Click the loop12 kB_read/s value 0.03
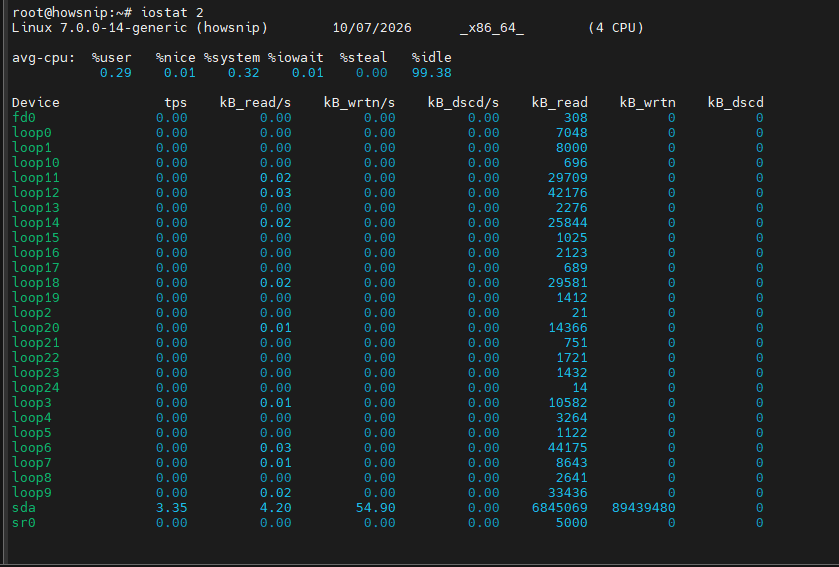Screen dimensions: 839x567 pyautogui.click(x=276, y=193)
